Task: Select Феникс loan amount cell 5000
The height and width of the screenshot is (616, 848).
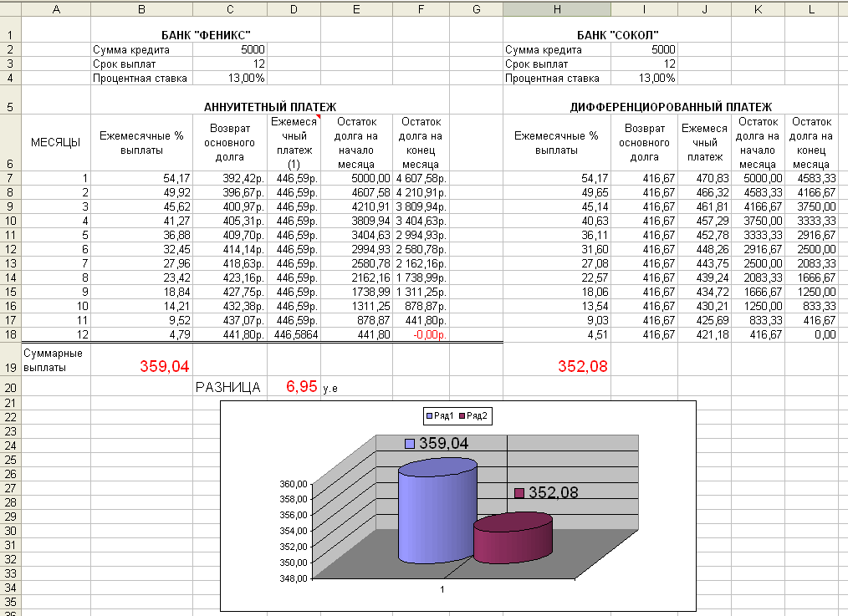Action: click(230, 49)
